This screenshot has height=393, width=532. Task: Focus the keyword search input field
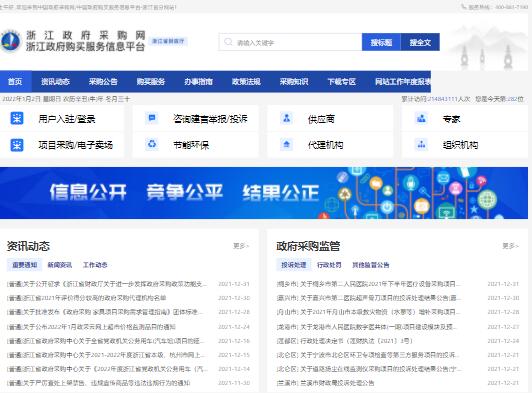pyautogui.click(x=290, y=42)
